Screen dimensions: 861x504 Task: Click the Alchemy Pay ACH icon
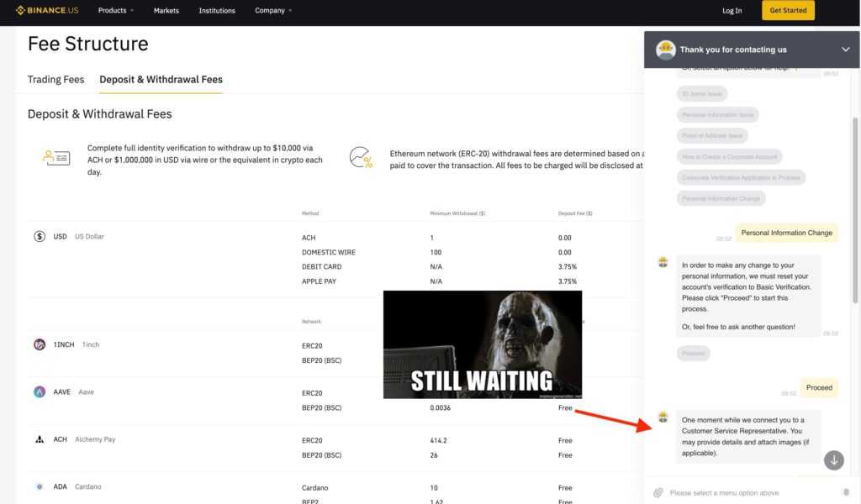[40, 439]
